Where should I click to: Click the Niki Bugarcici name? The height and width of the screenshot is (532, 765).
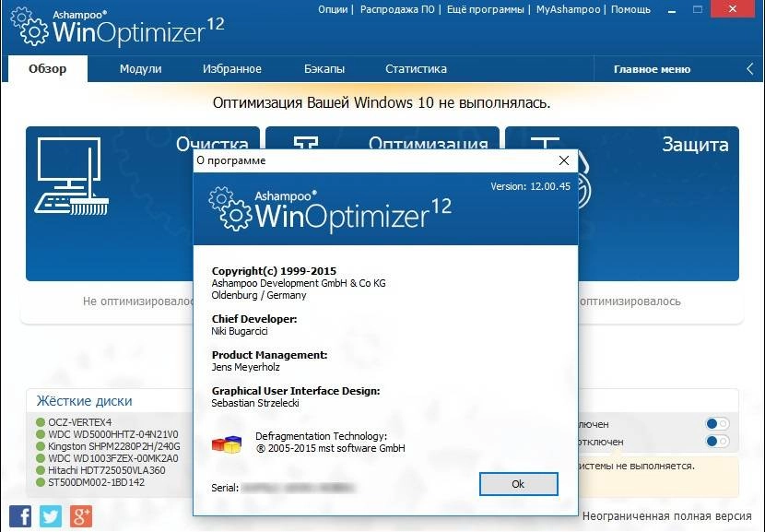point(240,331)
